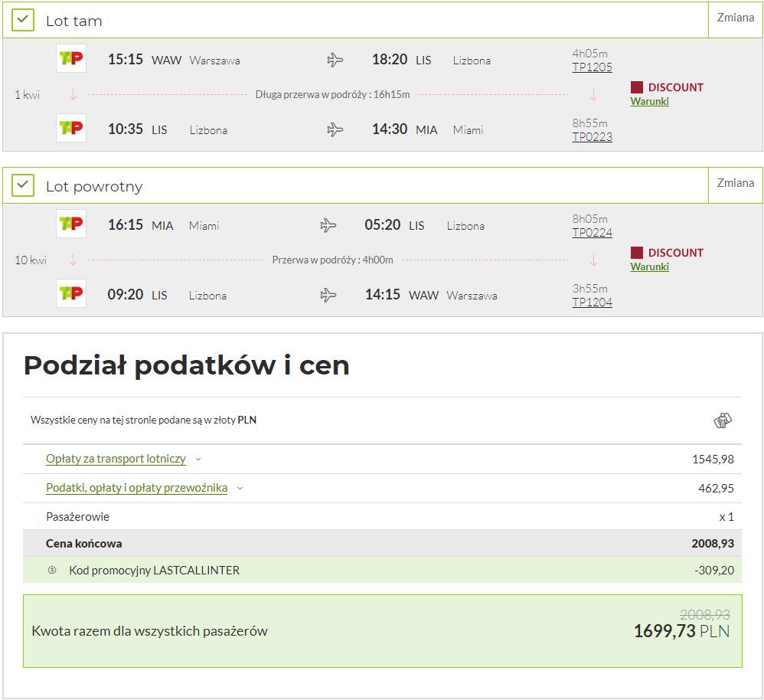Screen dimensions: 764x700
Task: Click the TAP logo on the Lisbon to Miami flight
Action: tap(70, 128)
